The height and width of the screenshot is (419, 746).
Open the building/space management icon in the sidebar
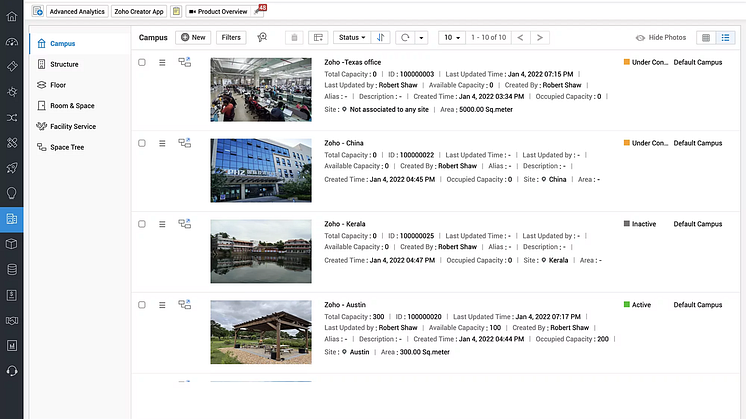(x=11, y=219)
